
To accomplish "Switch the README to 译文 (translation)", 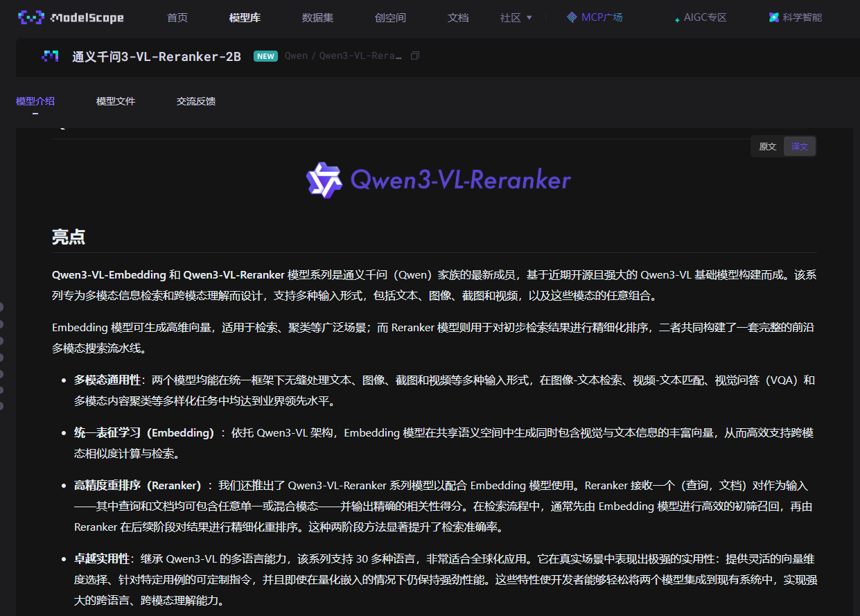I will (x=800, y=146).
